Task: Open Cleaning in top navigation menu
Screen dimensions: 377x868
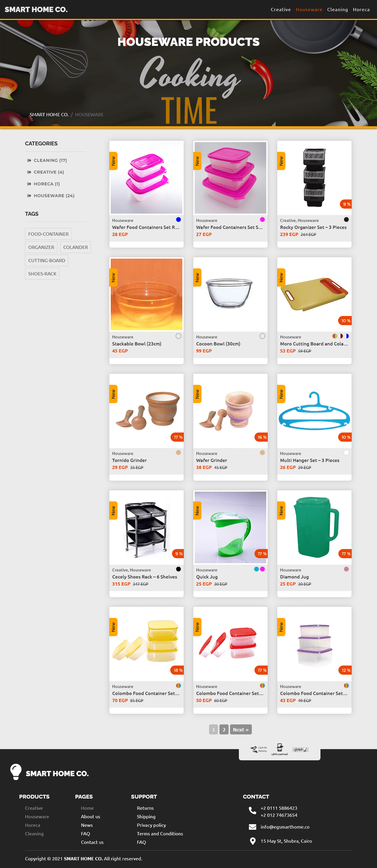Action: 338,10
